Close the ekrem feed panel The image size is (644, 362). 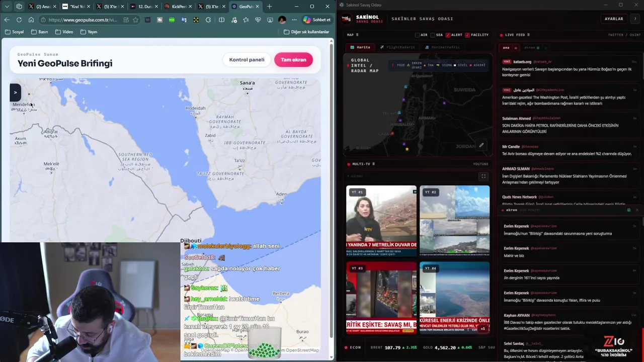(x=637, y=210)
